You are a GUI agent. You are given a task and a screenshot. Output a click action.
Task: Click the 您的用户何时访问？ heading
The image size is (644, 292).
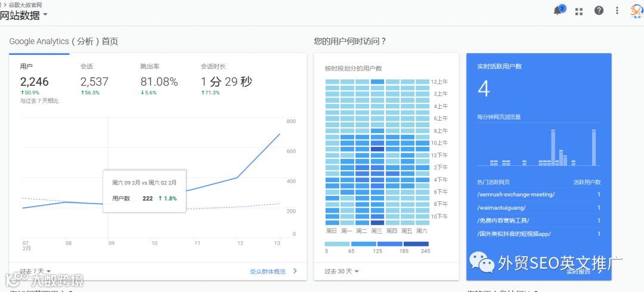point(350,41)
